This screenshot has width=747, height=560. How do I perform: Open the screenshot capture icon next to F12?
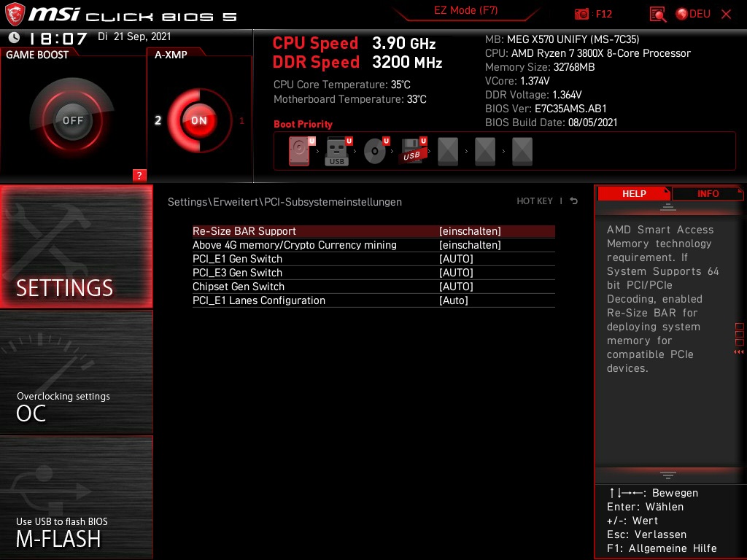tap(581, 13)
